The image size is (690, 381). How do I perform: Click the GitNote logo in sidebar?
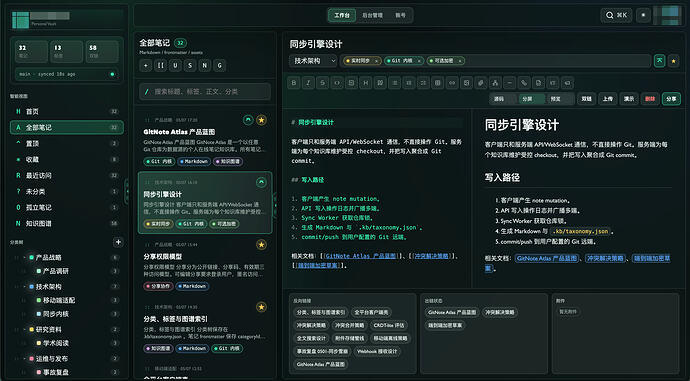(20, 20)
